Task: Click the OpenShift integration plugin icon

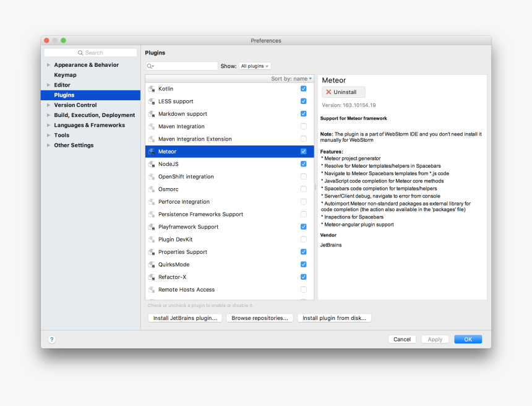Action: [152, 177]
